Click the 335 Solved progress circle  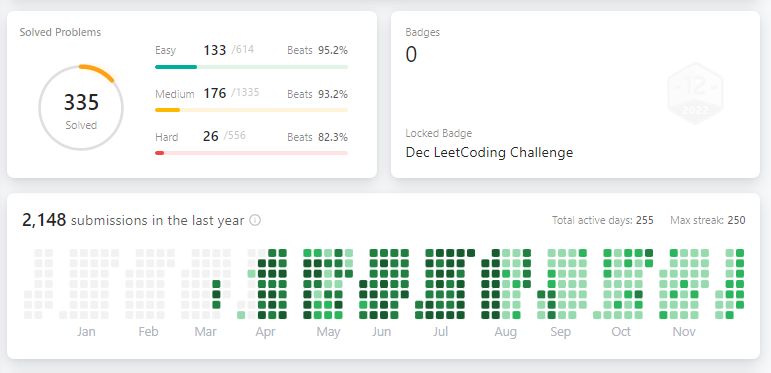point(81,108)
